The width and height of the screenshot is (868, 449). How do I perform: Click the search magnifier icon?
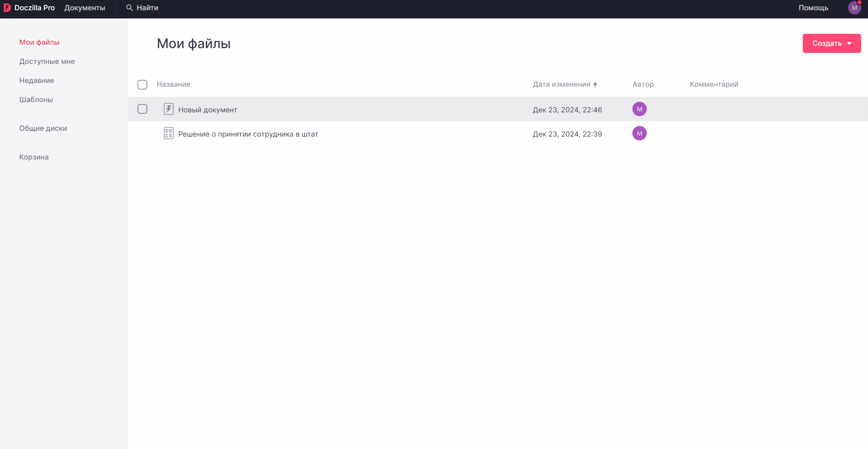[x=129, y=8]
